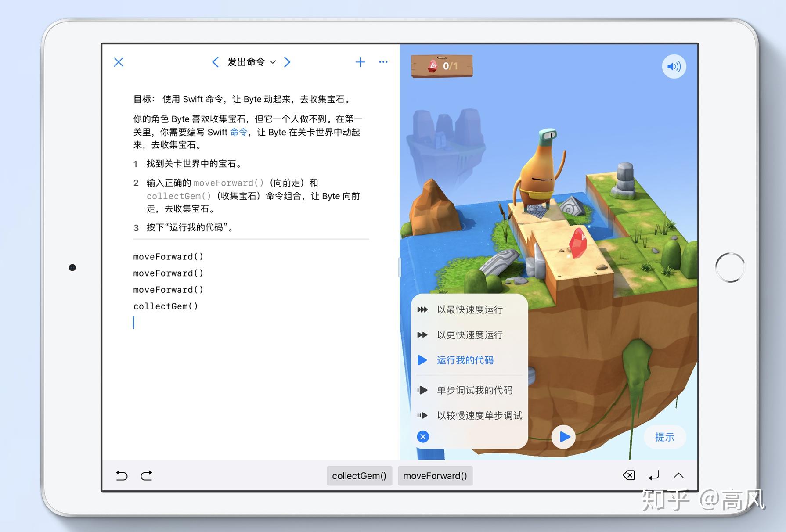Choose 以较慢速度单步调试 option
The image size is (786, 532).
point(469,415)
